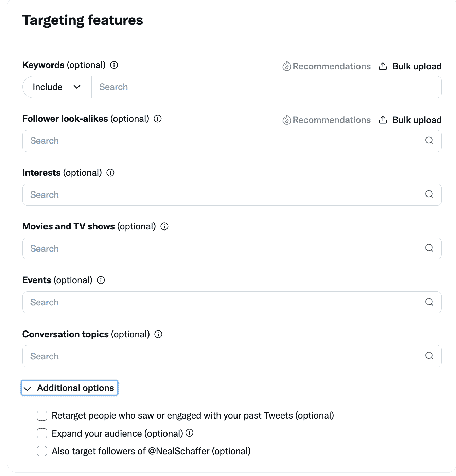Click the flame Recommendations icon for Keywords
456x476 pixels.
287,66
